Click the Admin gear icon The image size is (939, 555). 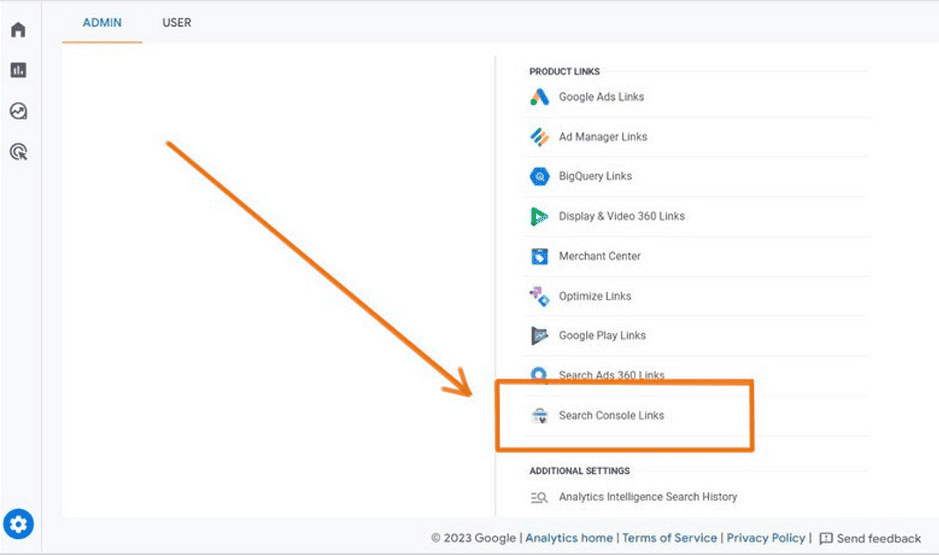click(19, 524)
